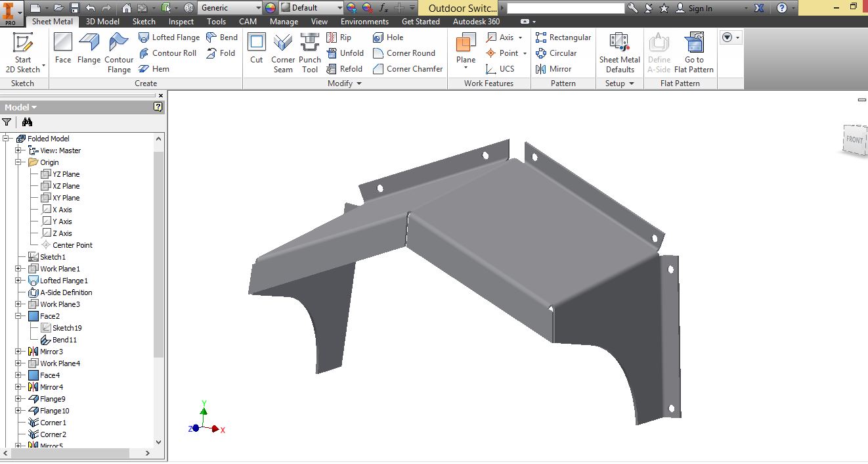Open the Environments tab

[x=364, y=22]
